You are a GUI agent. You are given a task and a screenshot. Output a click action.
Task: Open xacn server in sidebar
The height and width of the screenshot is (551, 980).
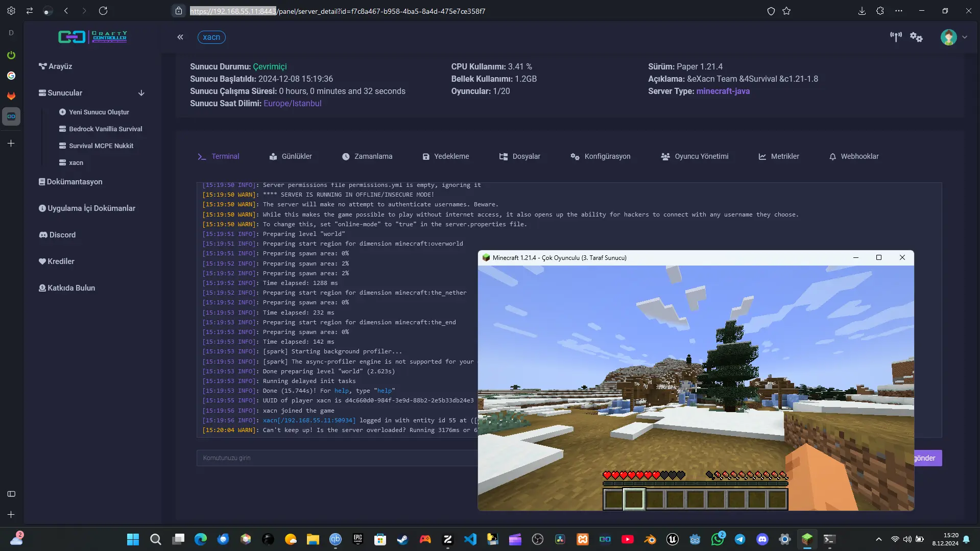click(x=71, y=162)
